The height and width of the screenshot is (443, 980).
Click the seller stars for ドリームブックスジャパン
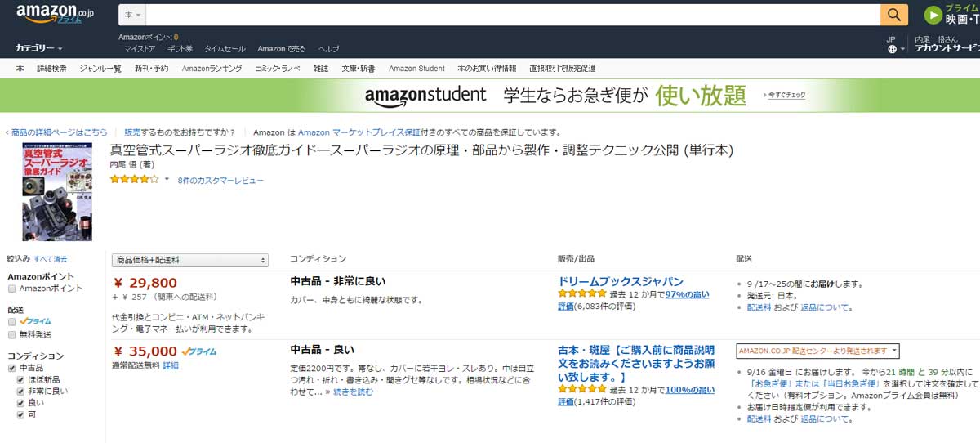[x=582, y=295]
